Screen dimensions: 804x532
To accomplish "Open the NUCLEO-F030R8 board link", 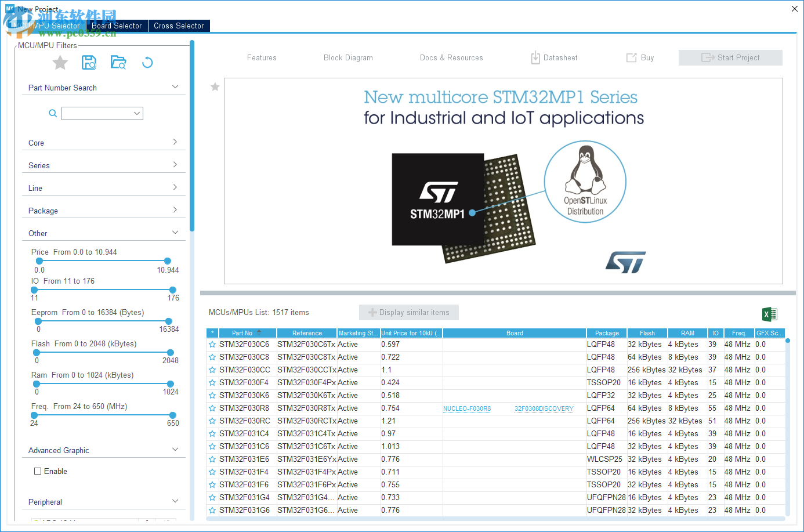I will [467, 408].
